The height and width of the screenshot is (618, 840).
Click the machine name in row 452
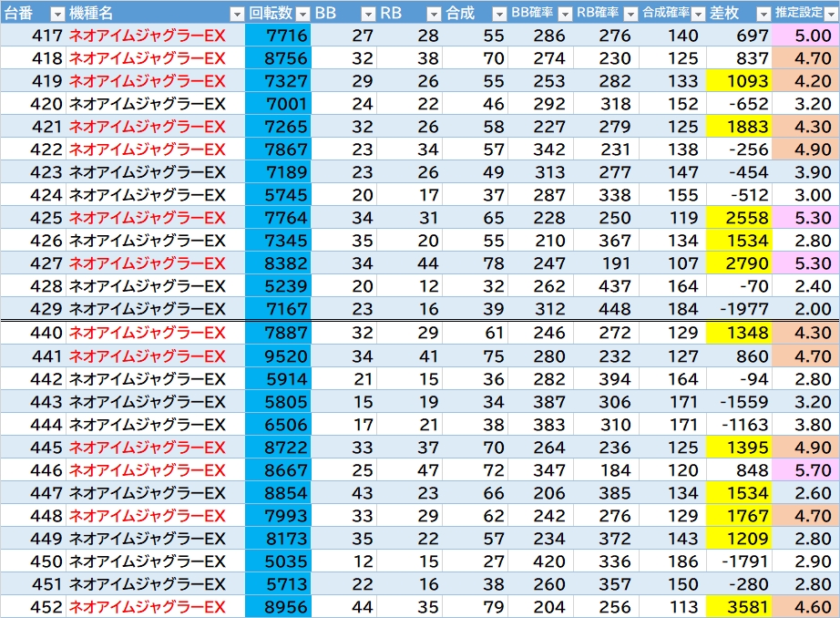point(148,607)
